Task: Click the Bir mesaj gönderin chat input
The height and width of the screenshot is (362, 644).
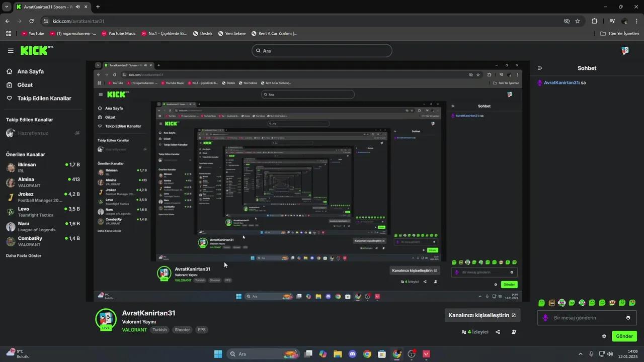Action: 586,318
